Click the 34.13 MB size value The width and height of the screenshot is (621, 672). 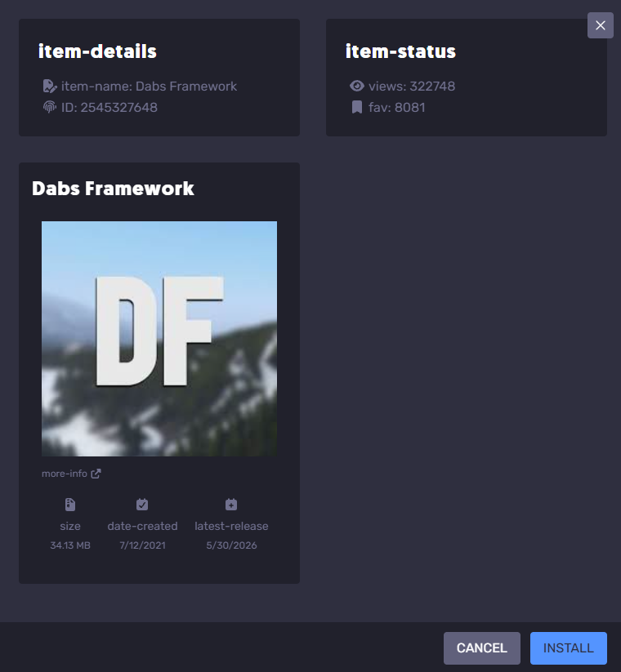tap(70, 545)
